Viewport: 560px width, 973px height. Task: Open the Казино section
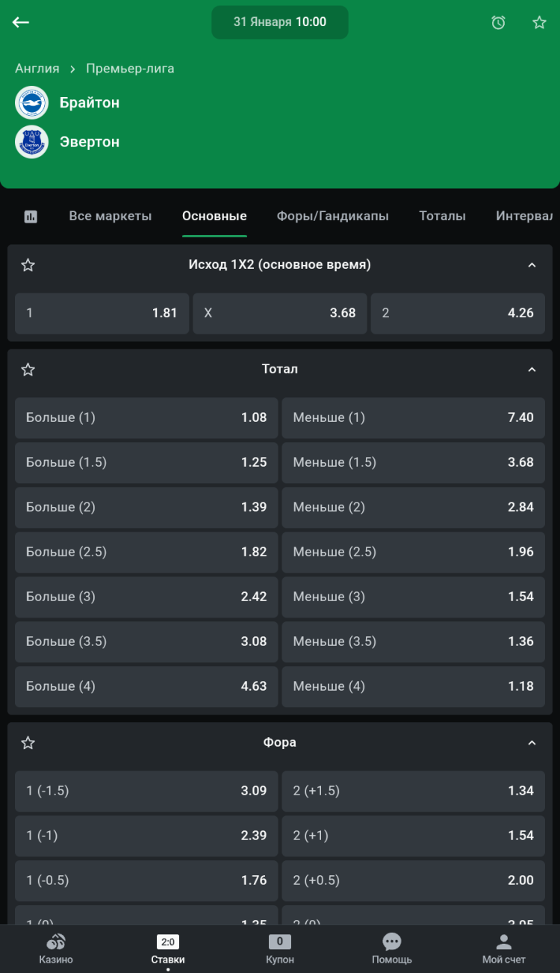pyautogui.click(x=56, y=949)
